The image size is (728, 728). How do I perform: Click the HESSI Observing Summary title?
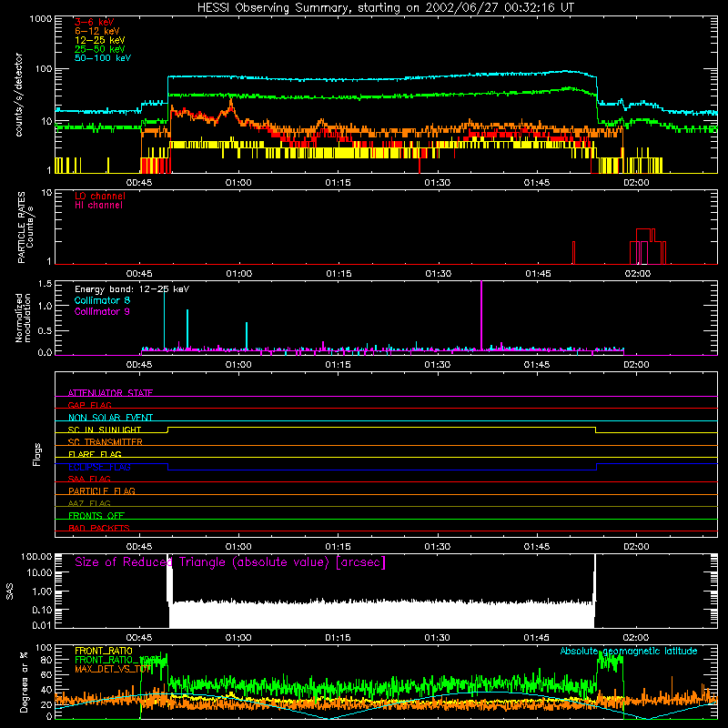tap(385, 7)
